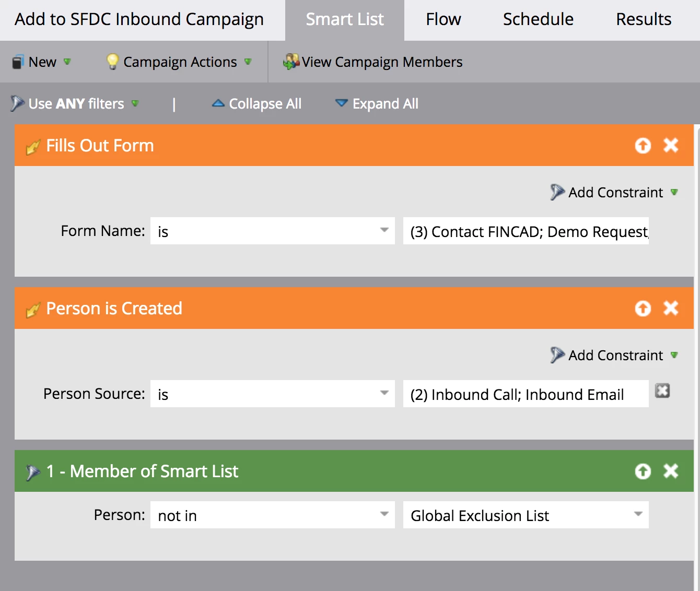Image resolution: width=700 pixels, height=591 pixels.
Task: Open the Campaign Actions menu
Action: coord(179,62)
